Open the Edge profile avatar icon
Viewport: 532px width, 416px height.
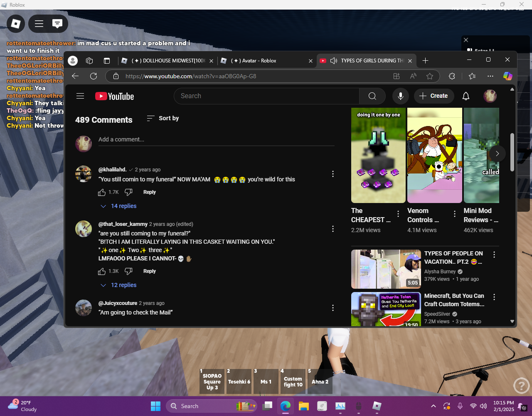(x=73, y=61)
